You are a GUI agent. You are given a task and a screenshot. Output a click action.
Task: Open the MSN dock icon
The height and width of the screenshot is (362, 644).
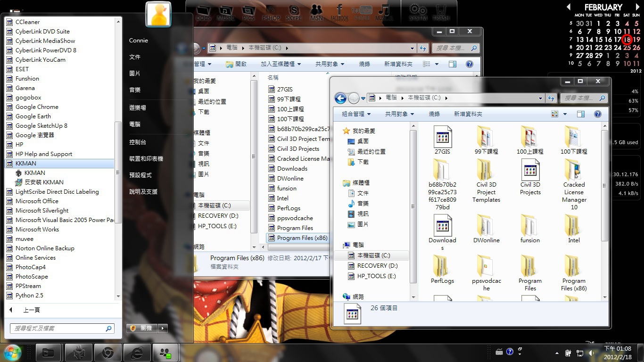point(316,12)
